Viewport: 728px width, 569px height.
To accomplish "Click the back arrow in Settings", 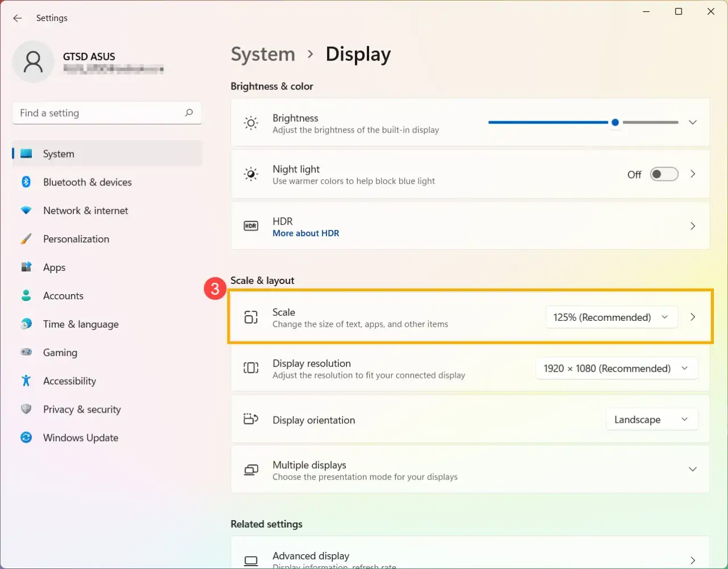I will point(17,18).
